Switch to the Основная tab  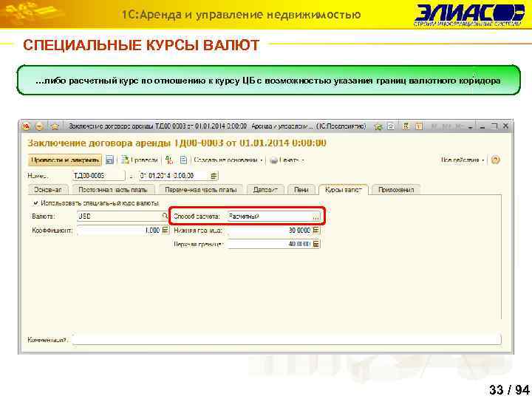click(x=48, y=190)
